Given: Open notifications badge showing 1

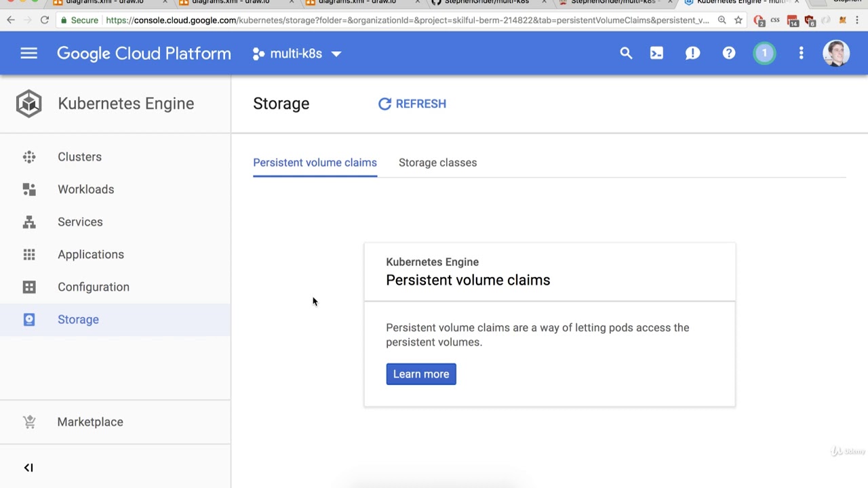Looking at the screenshot, I should point(764,53).
